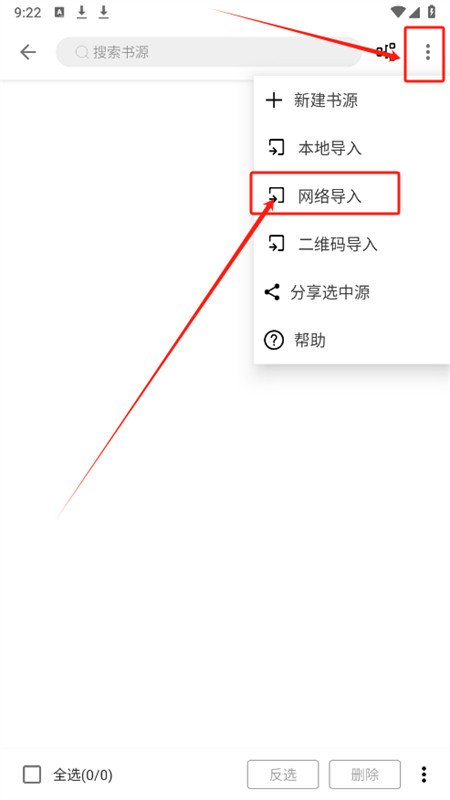Open the top-right three-dot overflow menu
This screenshot has height=800, width=450.
click(x=428, y=52)
